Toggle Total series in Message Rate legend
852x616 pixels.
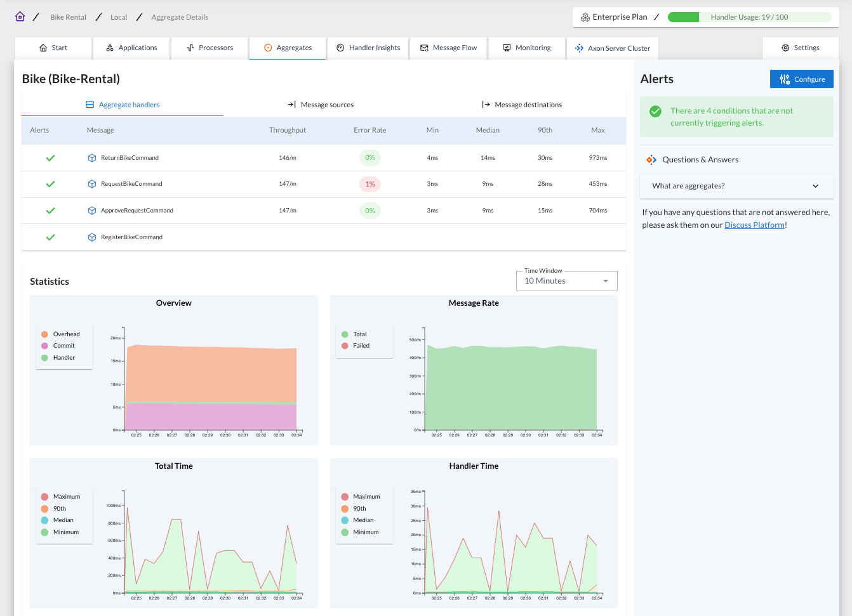354,334
